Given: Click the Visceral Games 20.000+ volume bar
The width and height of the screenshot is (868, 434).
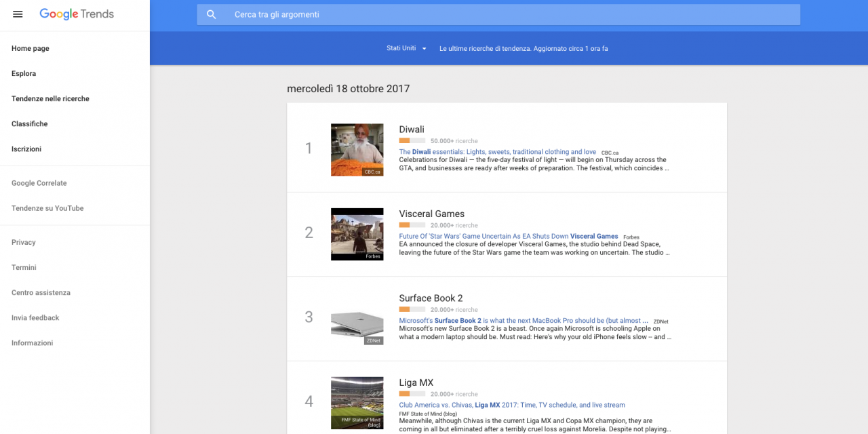Looking at the screenshot, I should pyautogui.click(x=412, y=225).
